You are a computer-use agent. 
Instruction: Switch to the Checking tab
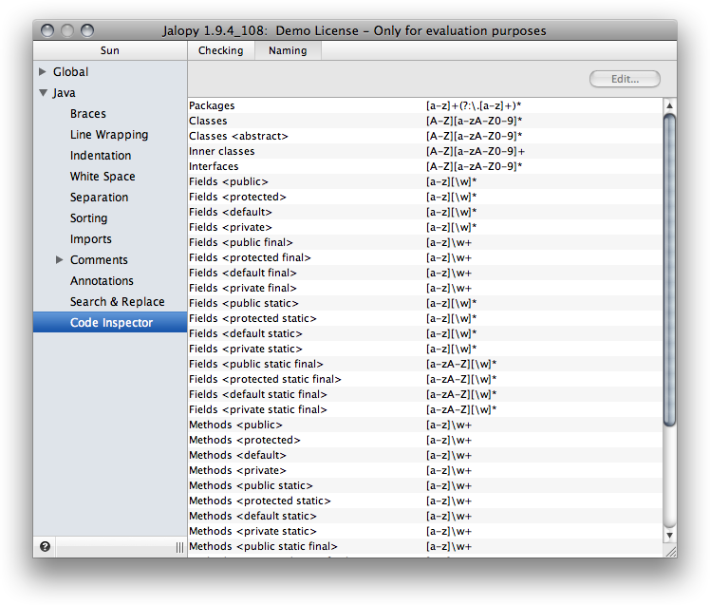pyautogui.click(x=221, y=50)
